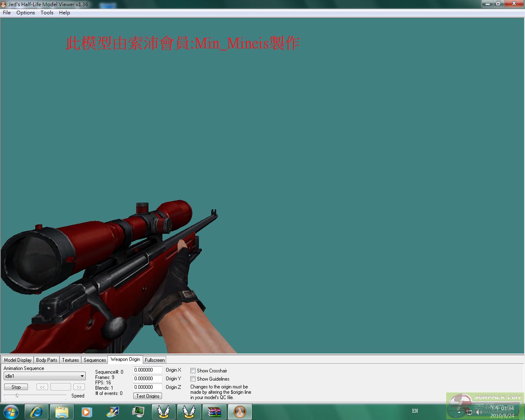Click the Speed slider handle
This screenshot has height=420, width=525.
click(x=17, y=395)
